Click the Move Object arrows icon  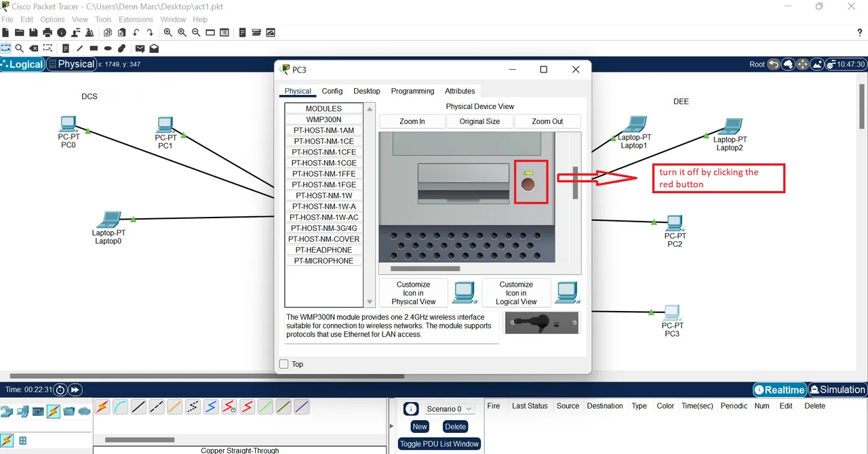(802, 64)
